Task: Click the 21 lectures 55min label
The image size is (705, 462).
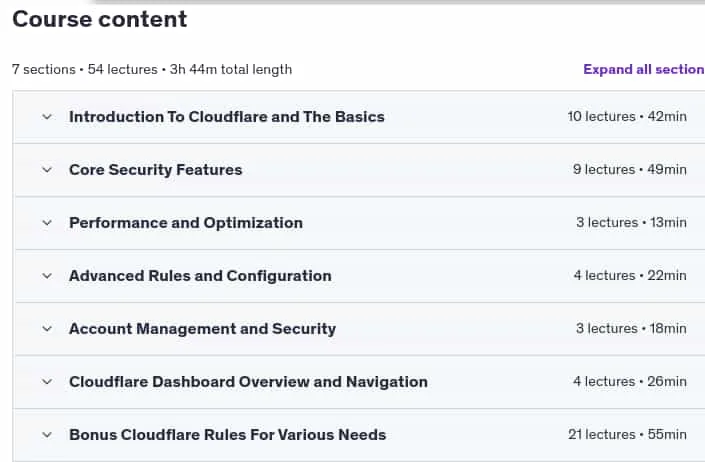Action: [627, 435]
